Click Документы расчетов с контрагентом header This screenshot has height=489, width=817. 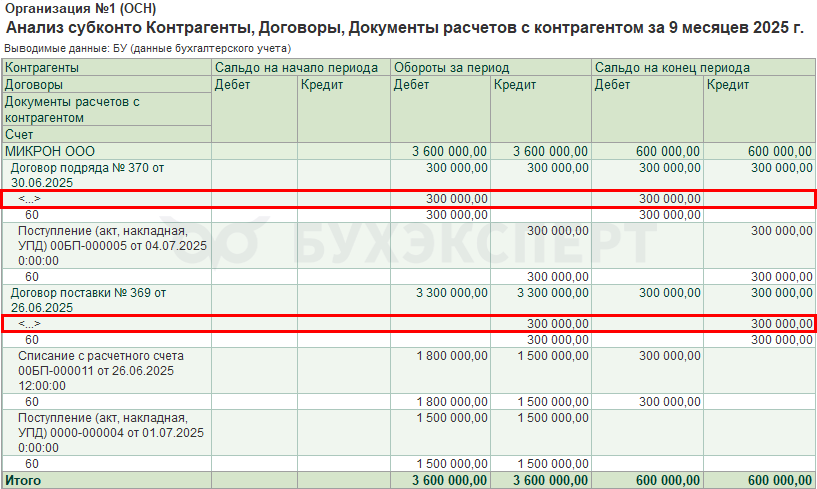[x=107, y=109]
